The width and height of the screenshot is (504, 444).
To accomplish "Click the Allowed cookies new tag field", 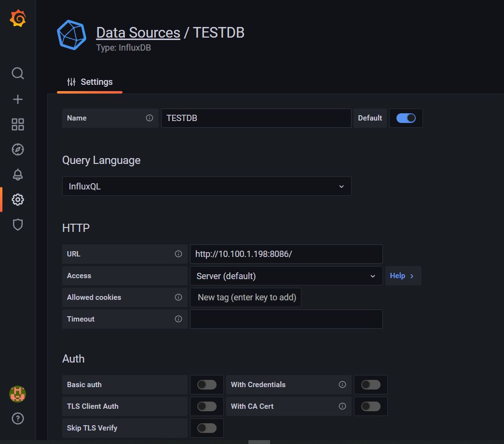I will 246,297.
